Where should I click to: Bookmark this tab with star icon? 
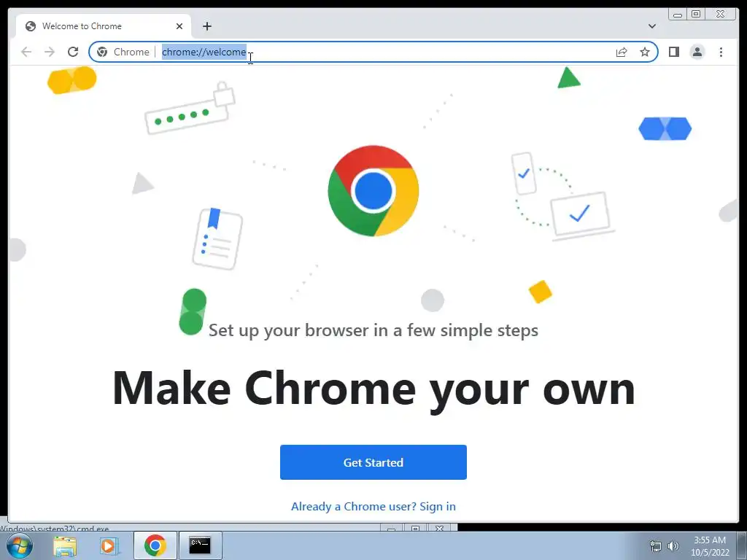pyautogui.click(x=645, y=52)
